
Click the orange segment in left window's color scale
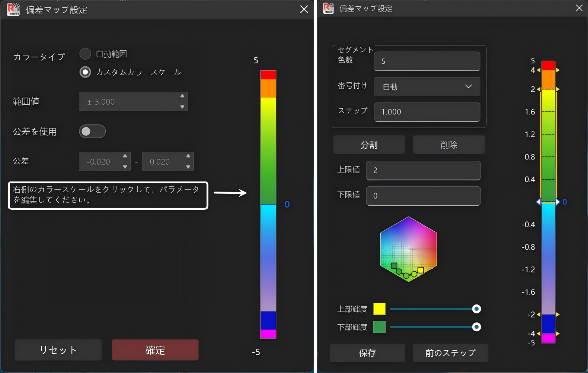(268, 89)
